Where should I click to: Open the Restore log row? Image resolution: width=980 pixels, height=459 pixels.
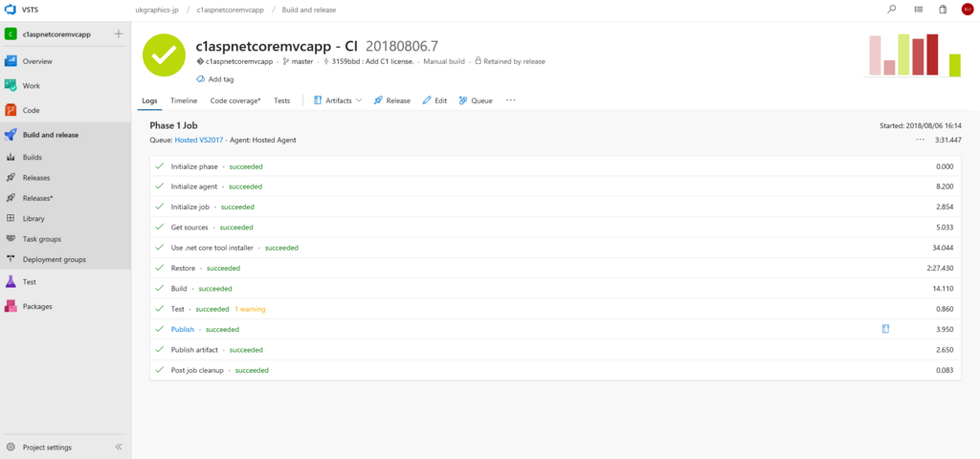click(x=555, y=268)
